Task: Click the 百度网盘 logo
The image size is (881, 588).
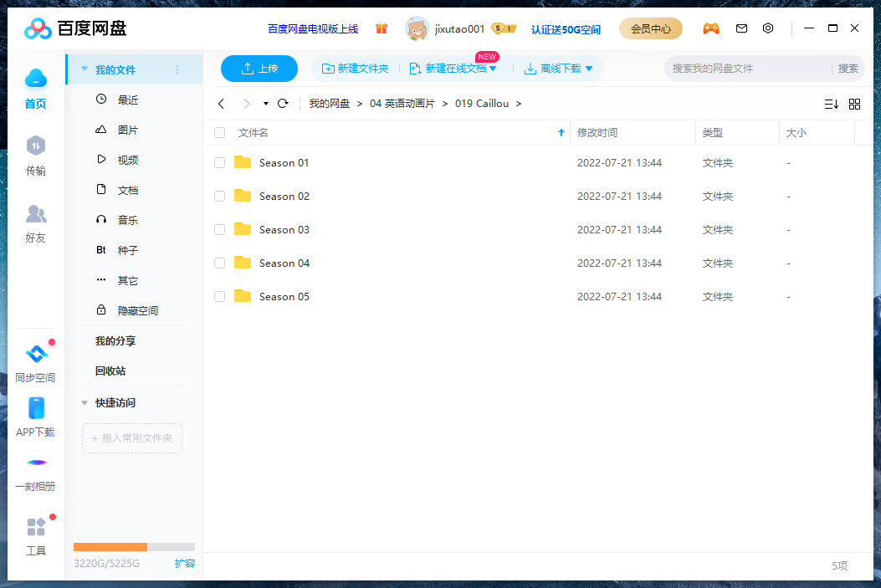Action: 75,28
